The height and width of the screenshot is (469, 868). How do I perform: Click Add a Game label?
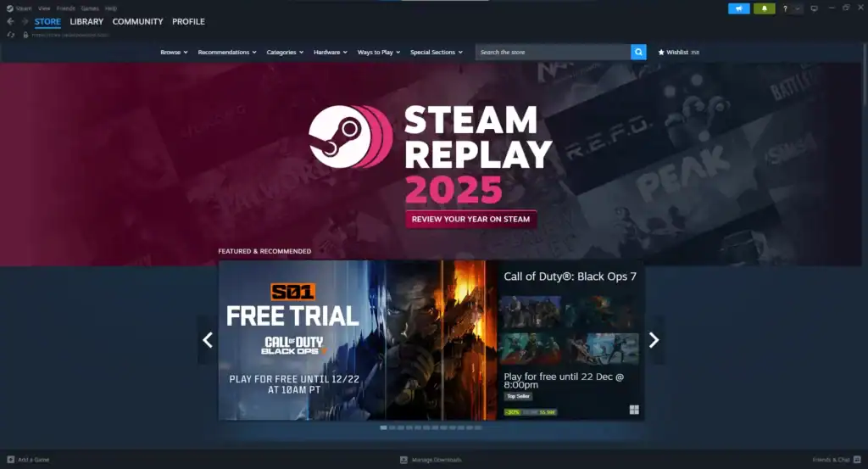coord(34,460)
